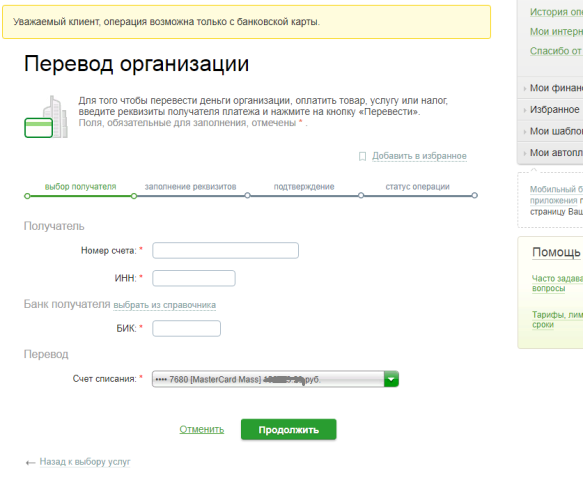Select the выбор получателя step

(80, 187)
